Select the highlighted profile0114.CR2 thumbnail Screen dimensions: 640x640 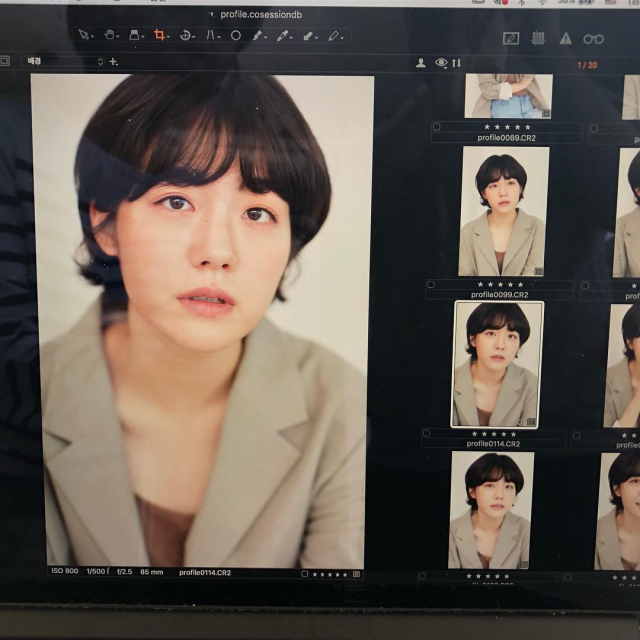(x=497, y=364)
